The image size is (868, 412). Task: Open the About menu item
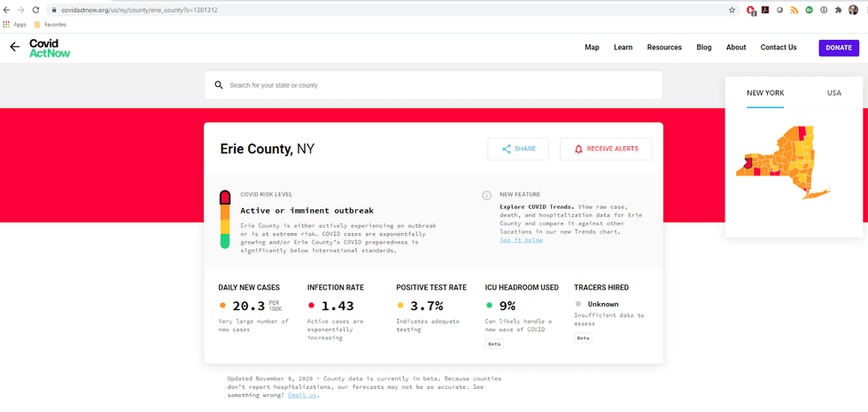pos(736,48)
